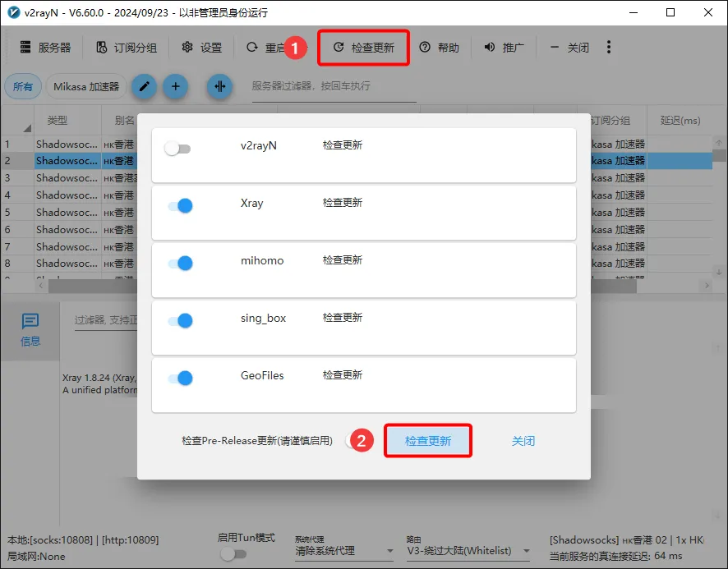Screen dimensions: 728x569
Task: Click the 当前服务的真连接延迟 64 ms text
Action: [616, 556]
